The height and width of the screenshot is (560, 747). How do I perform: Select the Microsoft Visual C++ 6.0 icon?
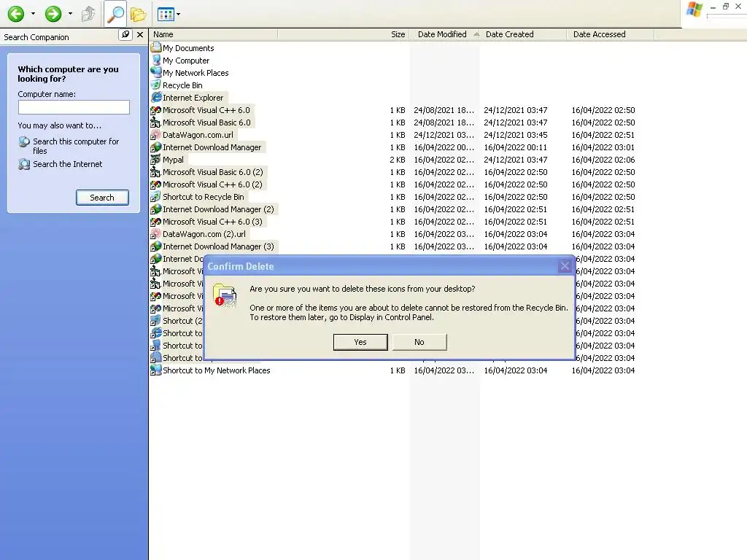point(156,110)
